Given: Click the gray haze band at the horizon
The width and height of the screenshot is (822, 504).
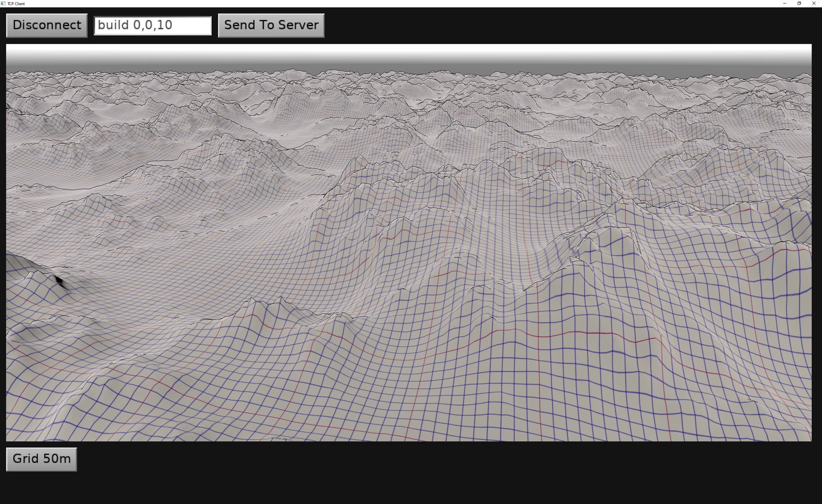Looking at the screenshot, I should tap(409, 68).
